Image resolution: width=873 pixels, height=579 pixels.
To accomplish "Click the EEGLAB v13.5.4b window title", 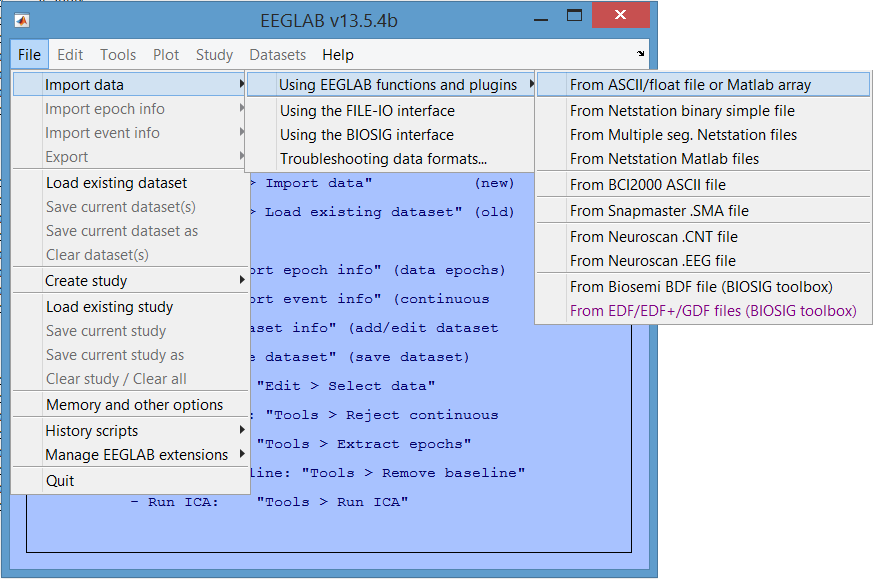I will (329, 21).
